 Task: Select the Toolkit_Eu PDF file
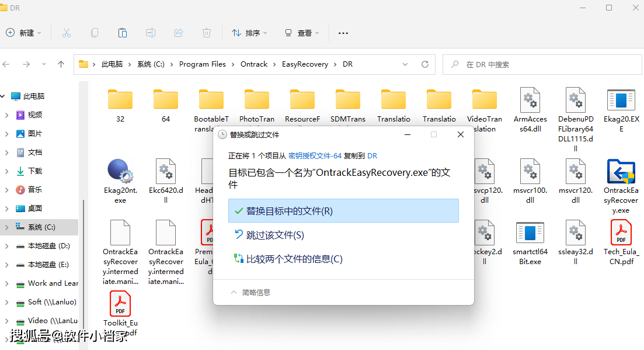click(120, 313)
